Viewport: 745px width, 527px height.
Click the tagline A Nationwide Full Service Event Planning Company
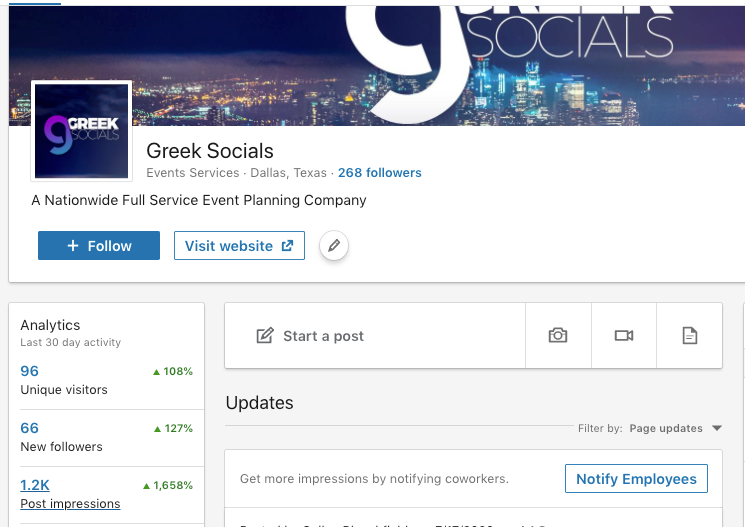tap(199, 201)
